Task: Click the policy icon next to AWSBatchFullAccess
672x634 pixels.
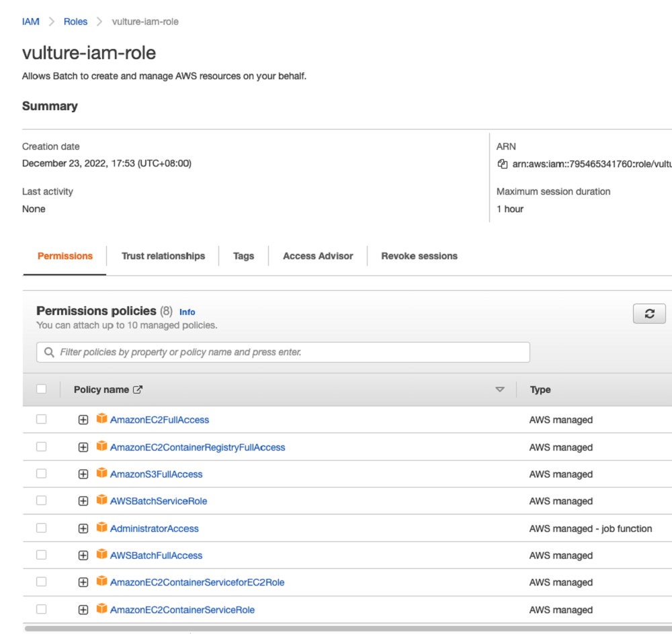Action: 101,554
